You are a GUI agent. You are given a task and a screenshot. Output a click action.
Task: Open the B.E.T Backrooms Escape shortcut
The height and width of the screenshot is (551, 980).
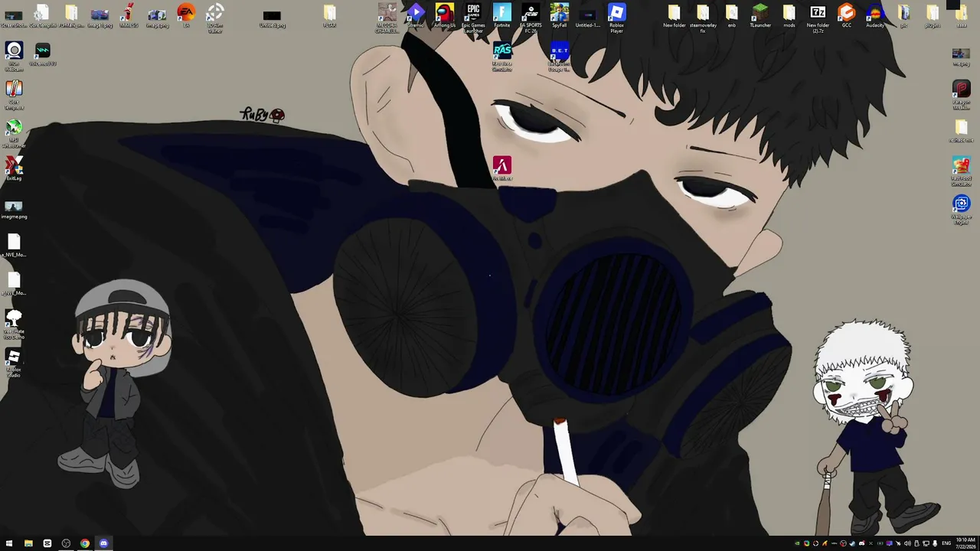pyautogui.click(x=559, y=57)
